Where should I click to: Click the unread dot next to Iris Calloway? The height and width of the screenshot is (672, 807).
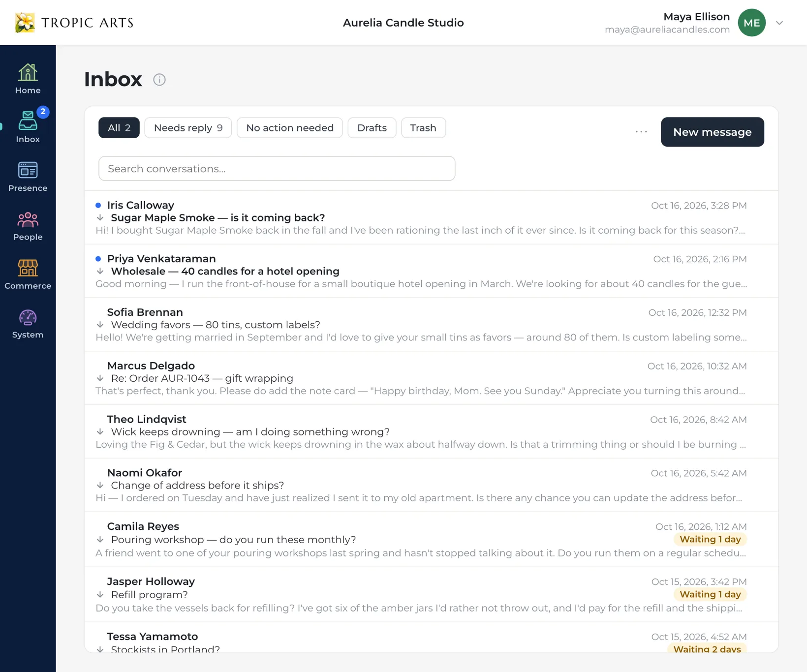point(98,205)
